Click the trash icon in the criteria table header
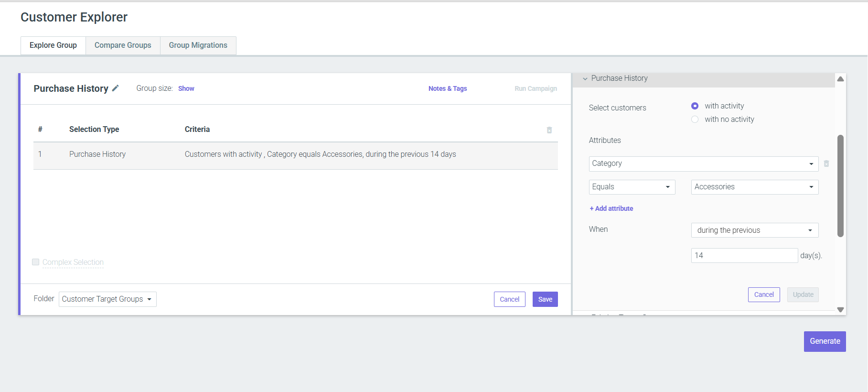 [x=549, y=130]
